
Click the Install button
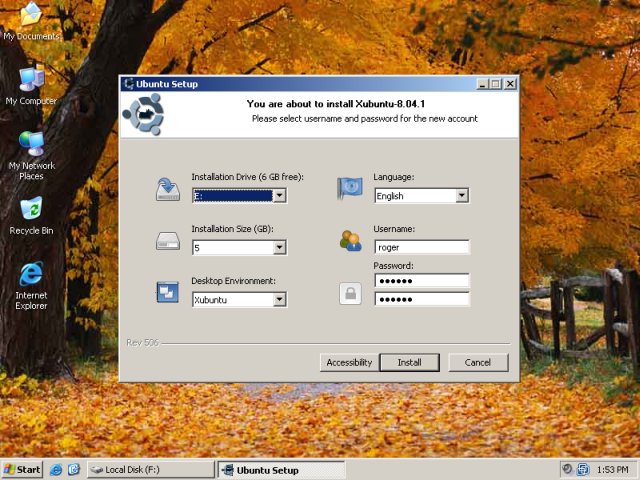point(409,362)
